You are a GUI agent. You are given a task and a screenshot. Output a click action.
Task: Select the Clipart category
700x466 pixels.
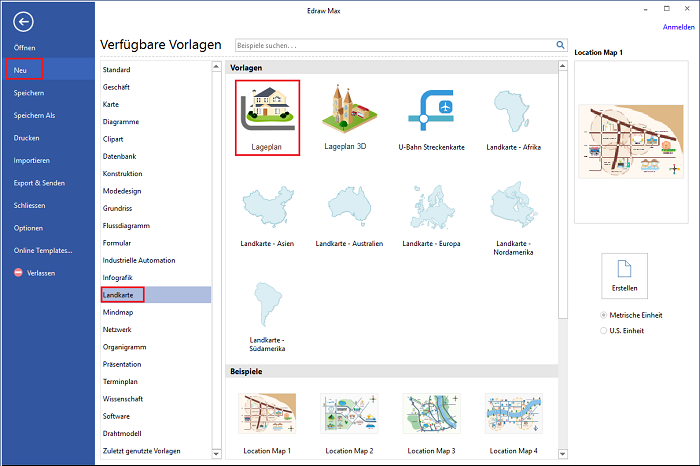tap(113, 139)
